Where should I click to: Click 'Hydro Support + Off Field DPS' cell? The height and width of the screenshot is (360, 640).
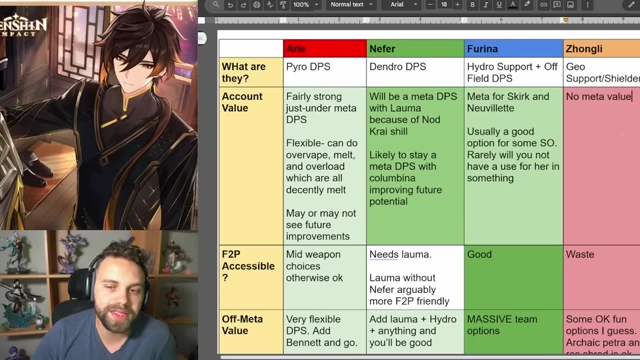click(x=513, y=72)
